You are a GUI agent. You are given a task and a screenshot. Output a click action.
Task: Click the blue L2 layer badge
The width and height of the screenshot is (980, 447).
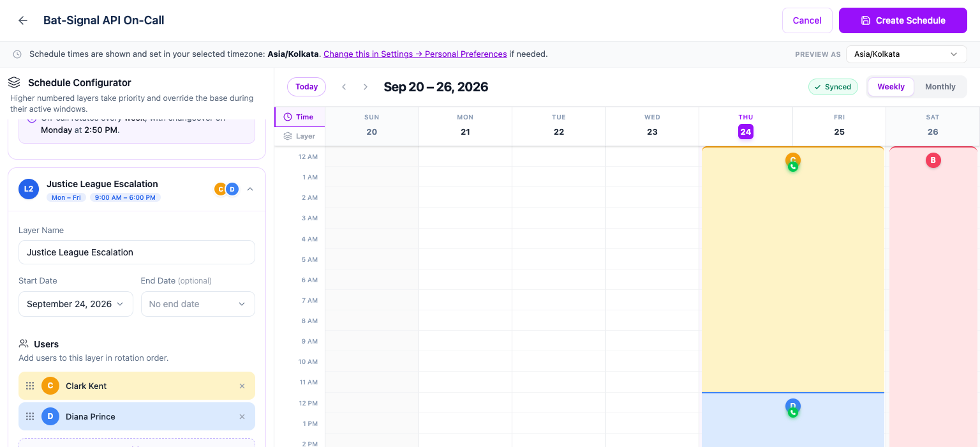[x=29, y=189]
